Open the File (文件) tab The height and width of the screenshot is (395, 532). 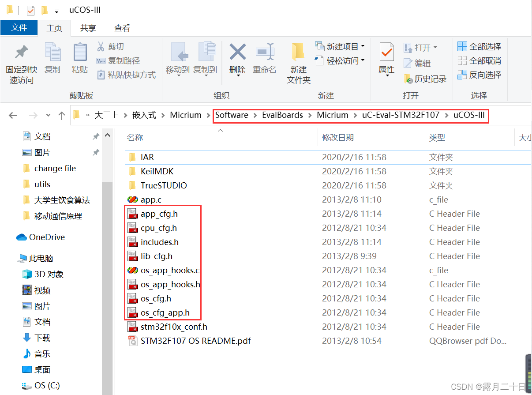pyautogui.click(x=19, y=28)
